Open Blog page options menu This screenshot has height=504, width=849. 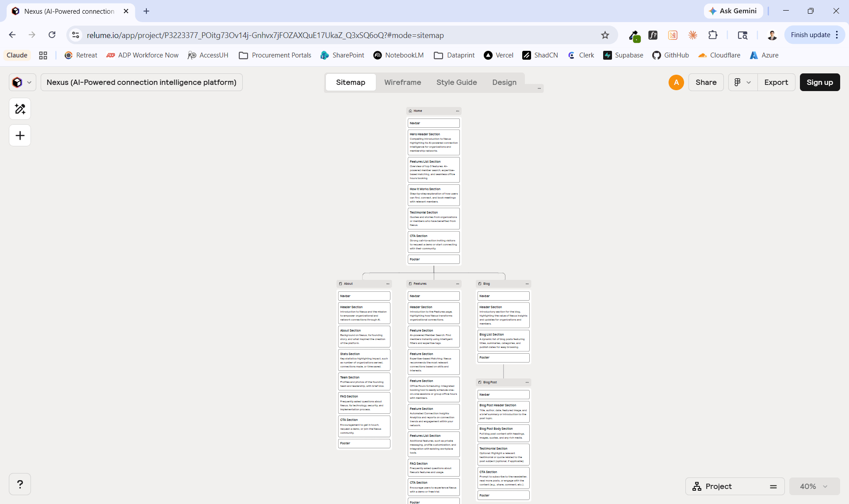coord(527,284)
